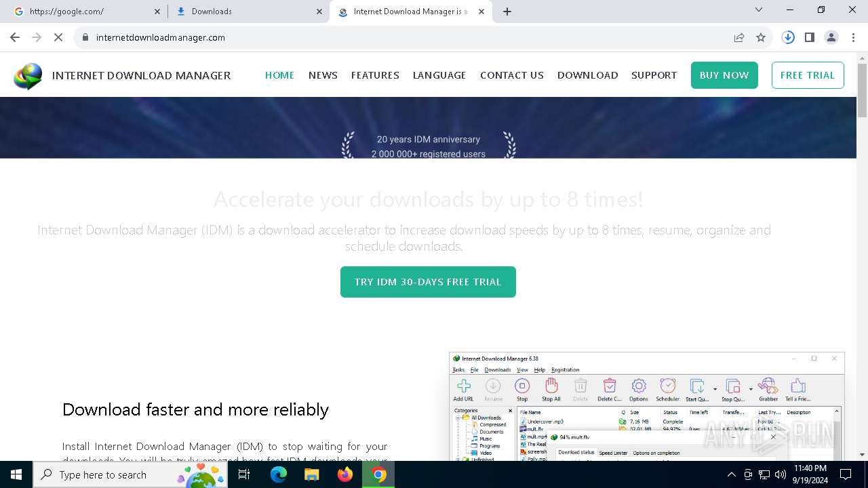This screenshot has height=488, width=868.
Task: Launch Firefox from the taskbar
Action: [345, 474]
